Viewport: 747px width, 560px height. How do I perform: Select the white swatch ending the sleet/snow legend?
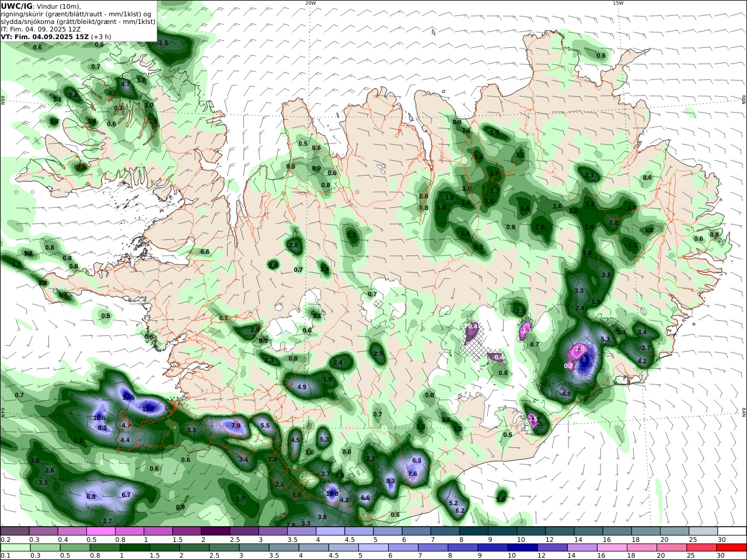pos(732,531)
